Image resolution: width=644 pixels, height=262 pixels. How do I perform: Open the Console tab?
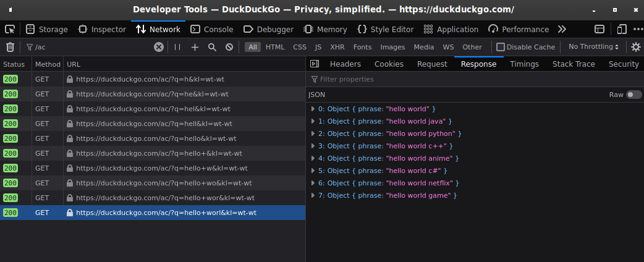click(212, 29)
